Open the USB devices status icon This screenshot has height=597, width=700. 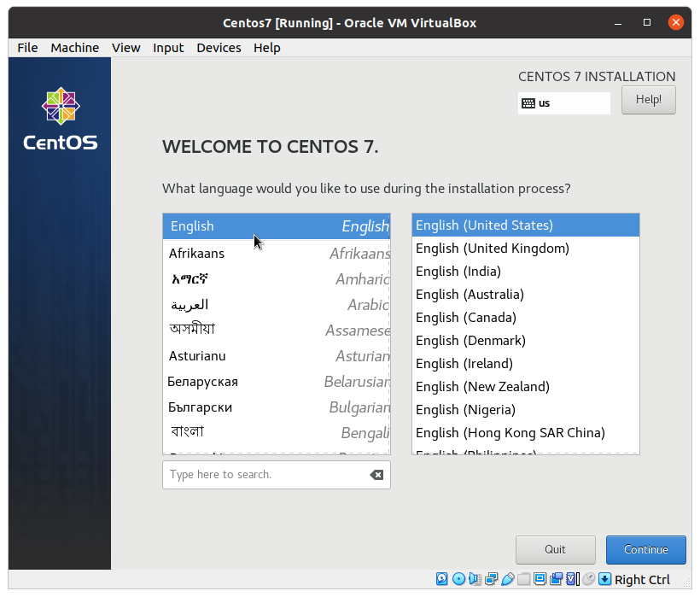[x=508, y=579]
